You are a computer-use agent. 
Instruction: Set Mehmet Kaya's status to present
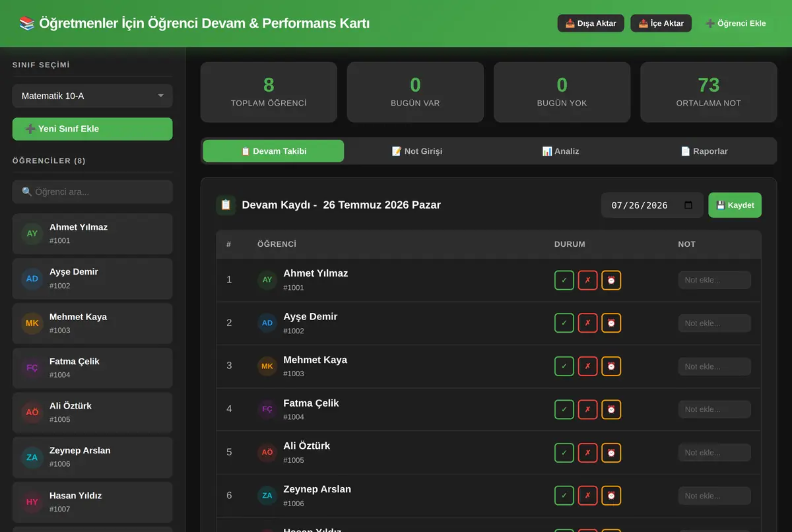564,366
